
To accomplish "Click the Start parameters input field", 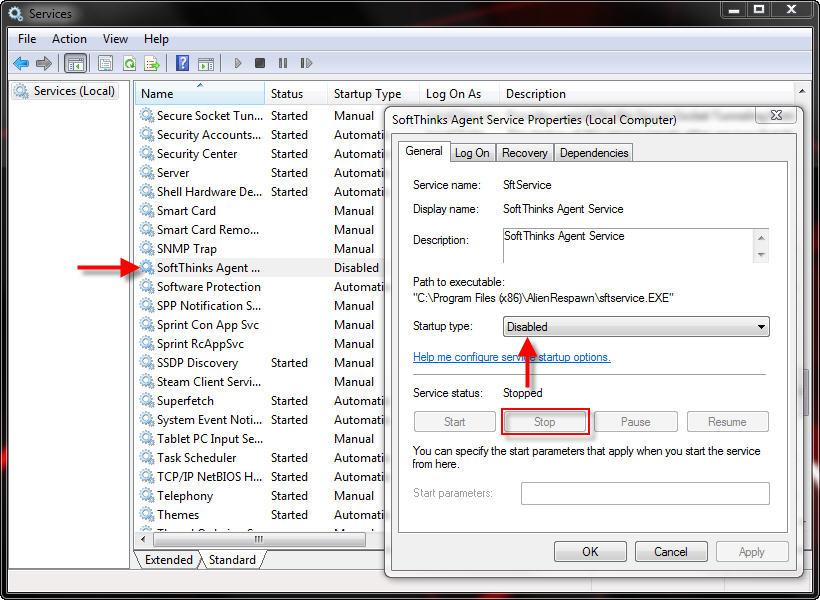I will pyautogui.click(x=645, y=493).
